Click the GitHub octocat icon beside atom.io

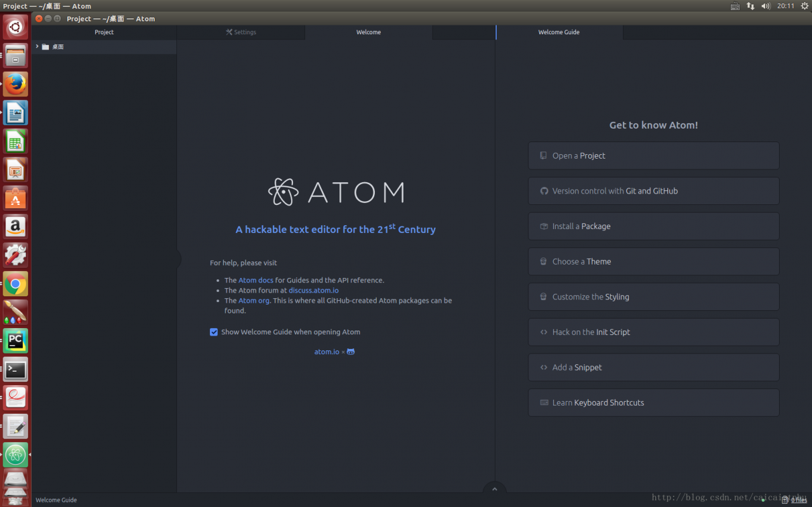pyautogui.click(x=351, y=352)
